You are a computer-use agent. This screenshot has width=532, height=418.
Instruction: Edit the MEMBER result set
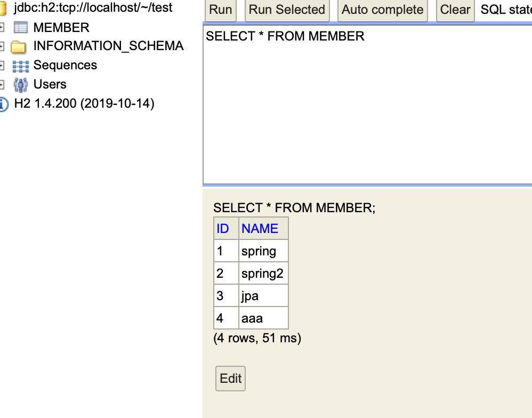(x=230, y=379)
